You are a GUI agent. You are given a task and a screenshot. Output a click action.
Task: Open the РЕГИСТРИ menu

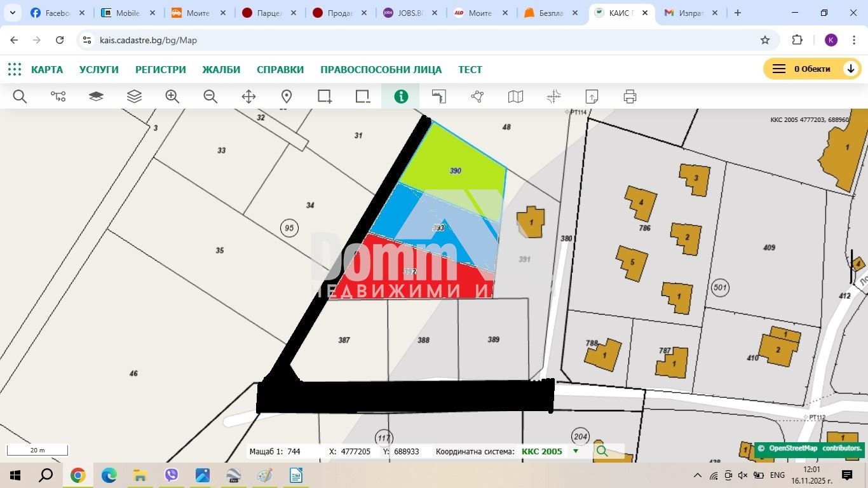[160, 69]
